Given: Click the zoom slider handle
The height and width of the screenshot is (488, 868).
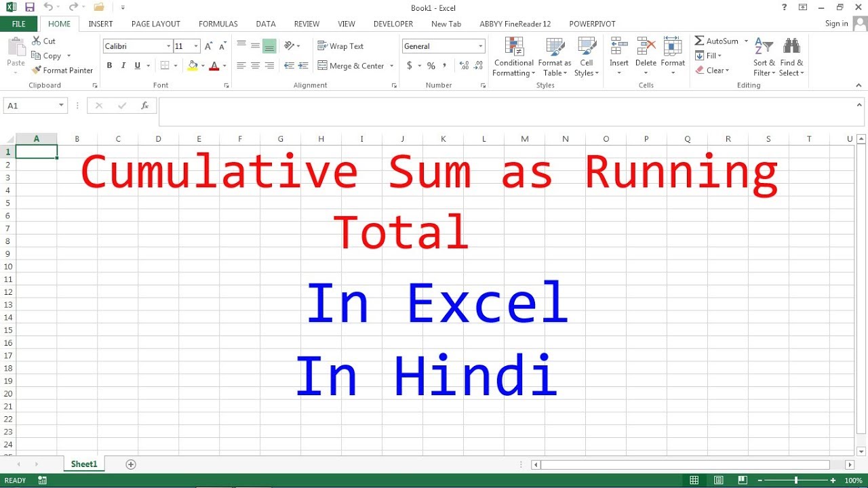Looking at the screenshot, I should tap(796, 481).
